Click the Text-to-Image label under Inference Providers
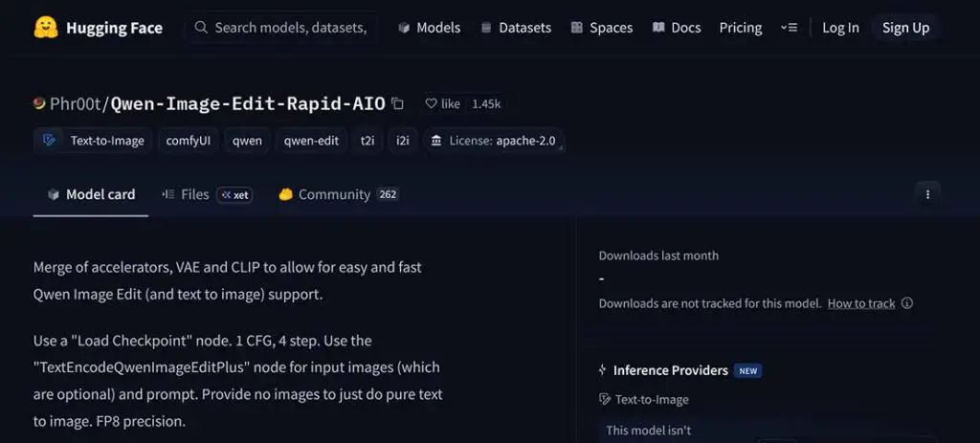Screen dimensions: 980x443 point(652,399)
